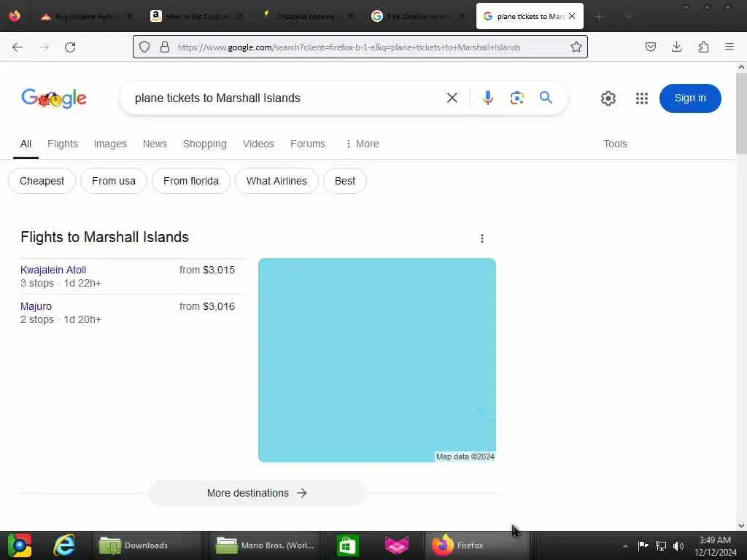The height and width of the screenshot is (560, 747).
Task: Switch to the Videos tab
Action: pos(258,144)
